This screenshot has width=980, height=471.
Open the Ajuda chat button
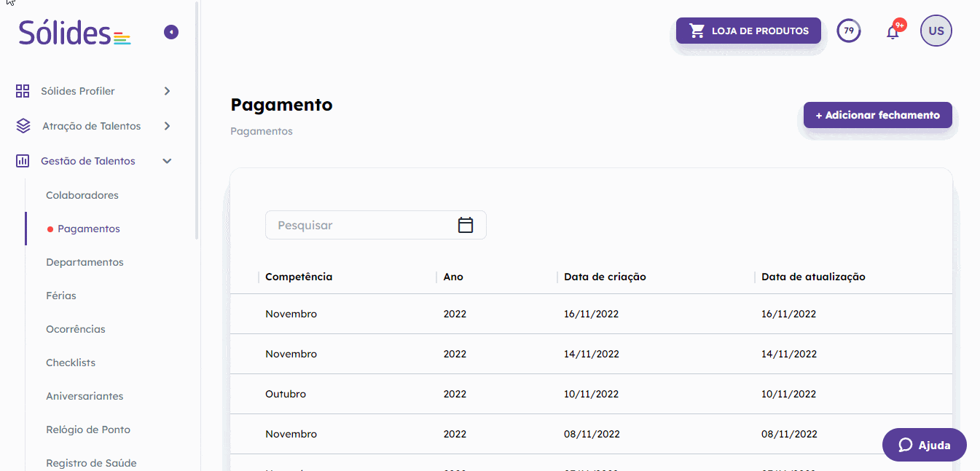pos(925,445)
